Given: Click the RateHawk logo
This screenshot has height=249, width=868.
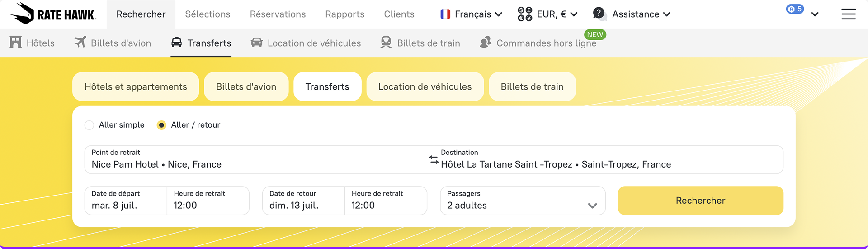Looking at the screenshot, I should 53,14.
